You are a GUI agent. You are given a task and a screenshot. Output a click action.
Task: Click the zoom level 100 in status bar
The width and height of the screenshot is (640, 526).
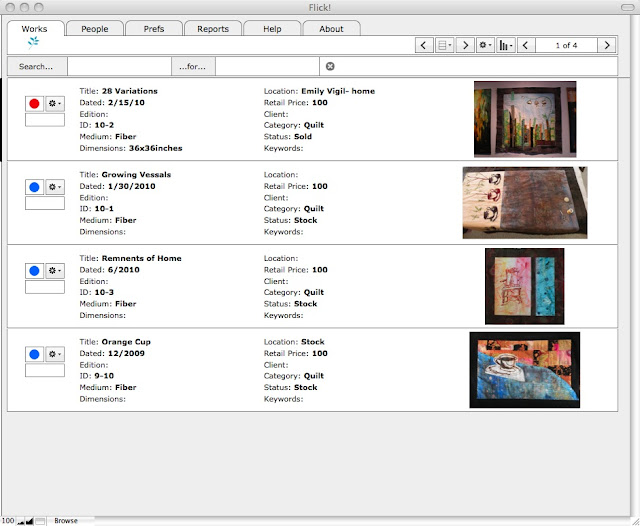[x=8, y=521]
